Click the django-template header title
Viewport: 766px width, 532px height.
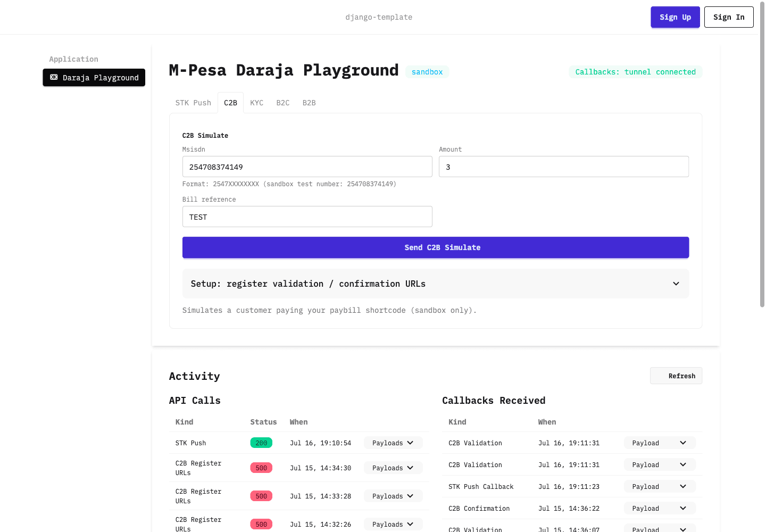pos(379,17)
